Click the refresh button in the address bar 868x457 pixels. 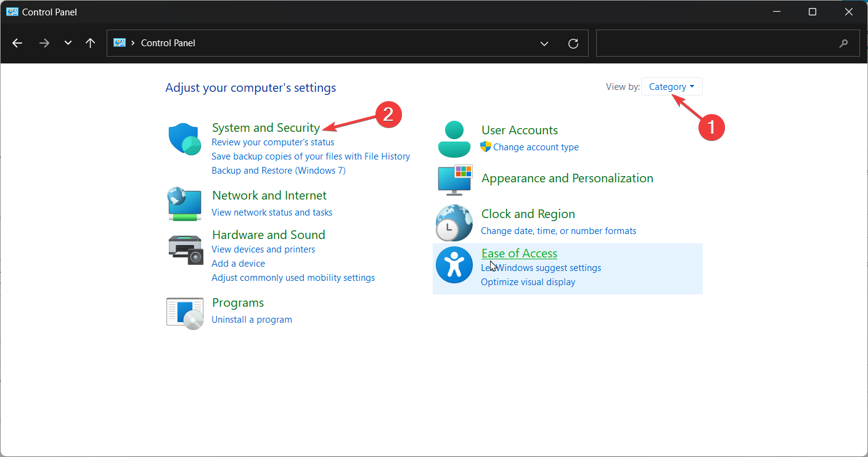pyautogui.click(x=573, y=43)
